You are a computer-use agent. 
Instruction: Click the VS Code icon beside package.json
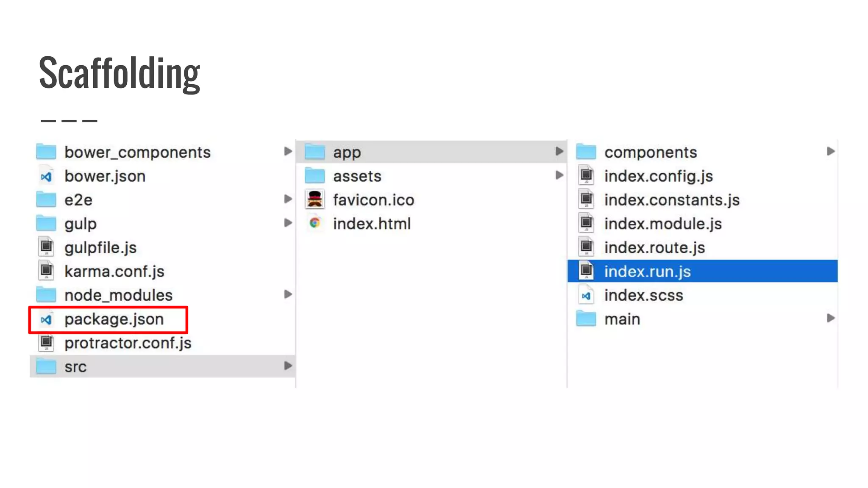[x=46, y=319]
